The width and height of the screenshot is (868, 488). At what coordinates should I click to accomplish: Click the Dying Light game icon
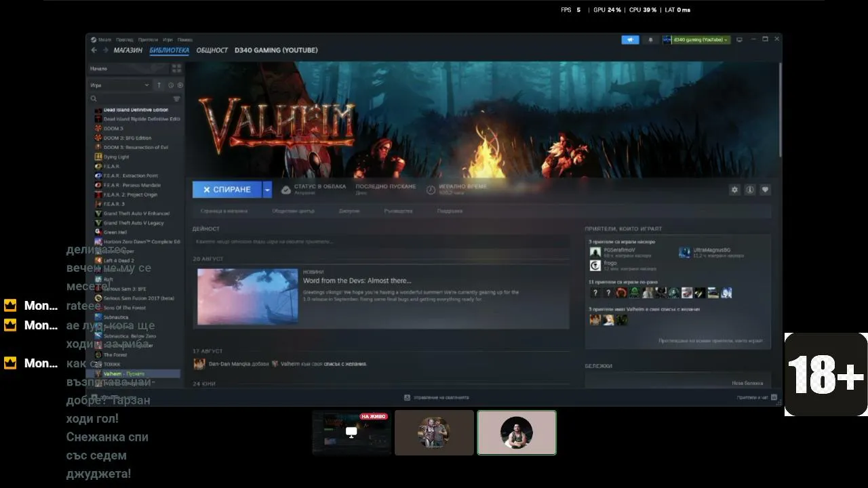click(x=98, y=157)
